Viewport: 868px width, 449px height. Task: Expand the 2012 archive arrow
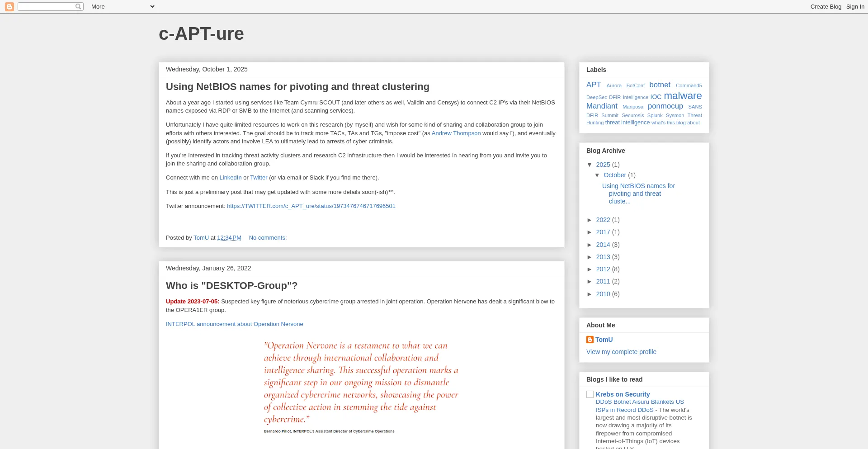[590, 269]
